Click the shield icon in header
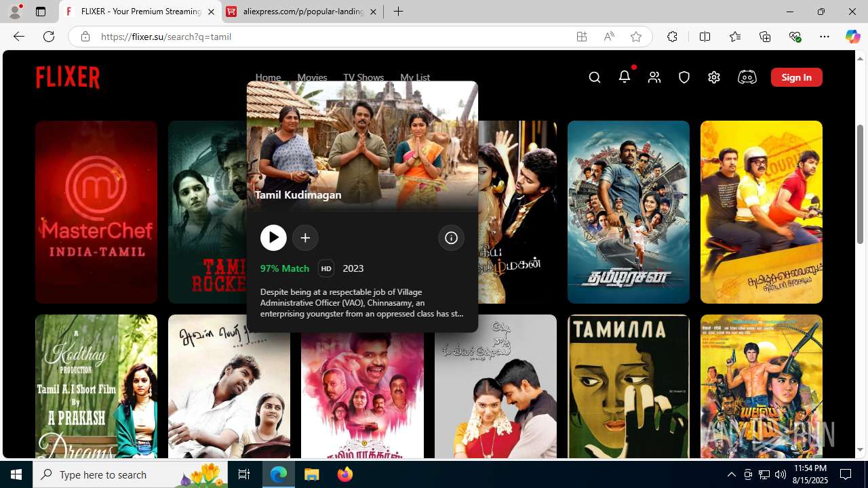This screenshot has width=868, height=488. pyautogui.click(x=684, y=77)
